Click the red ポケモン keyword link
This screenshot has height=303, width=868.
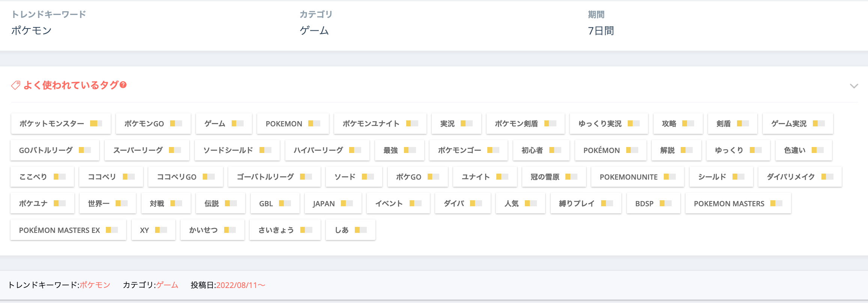95,285
